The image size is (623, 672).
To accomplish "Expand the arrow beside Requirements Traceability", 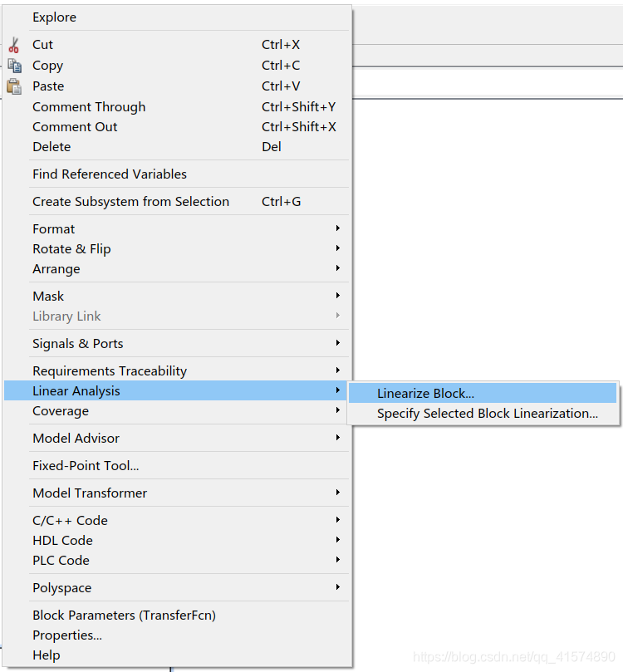I will [338, 370].
